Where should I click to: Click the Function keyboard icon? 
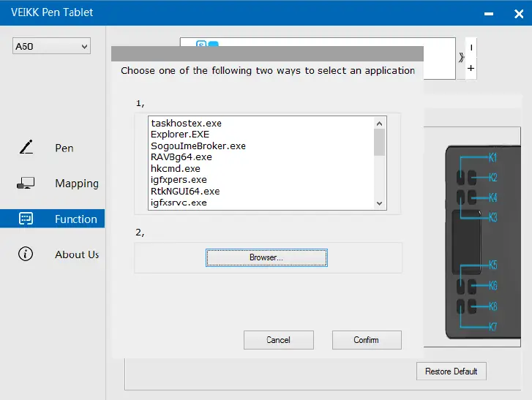tap(26, 219)
